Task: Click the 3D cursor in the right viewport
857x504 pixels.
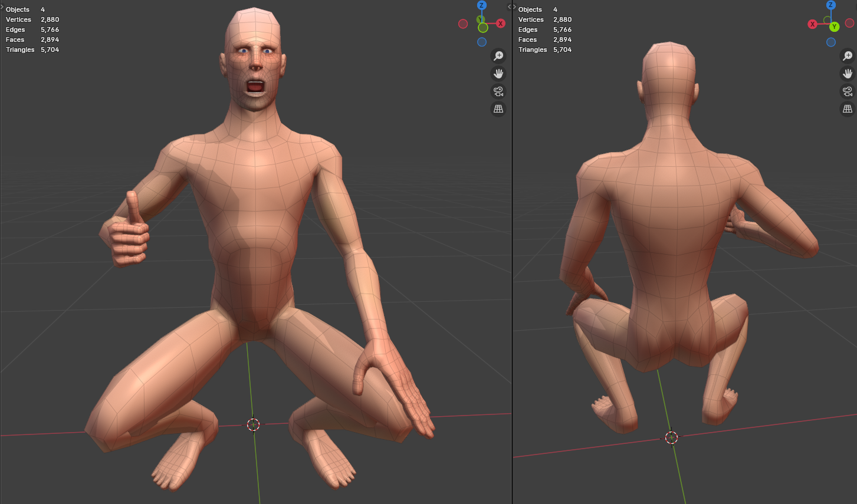Action: coord(671,437)
